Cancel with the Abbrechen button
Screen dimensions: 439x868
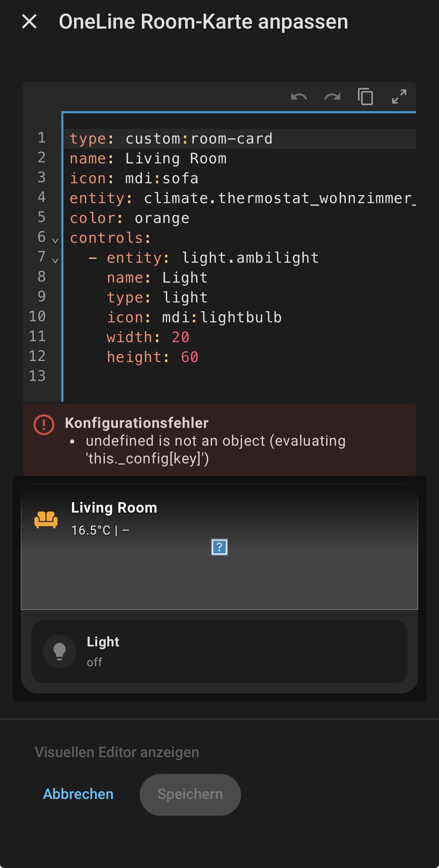[78, 794]
